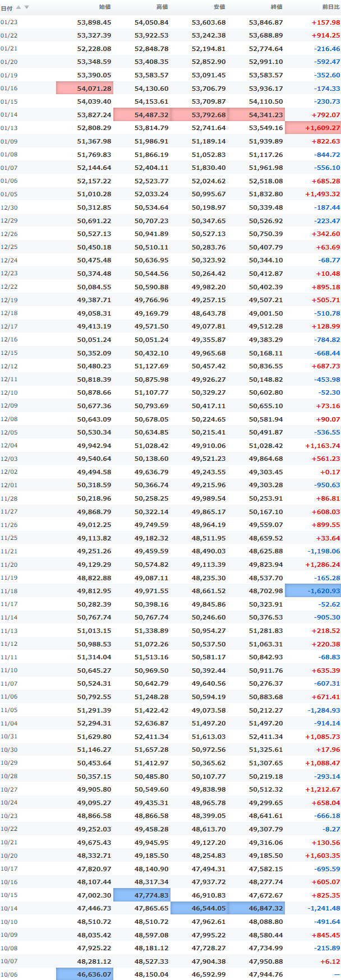Select high value 49,435.31
The image size is (341, 980).
coord(151,803)
